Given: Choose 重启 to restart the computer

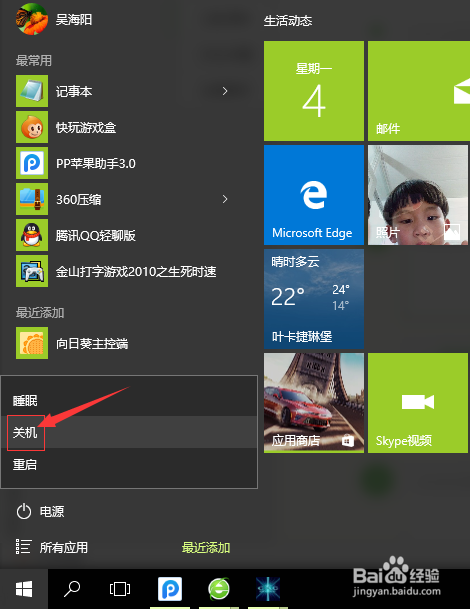Looking at the screenshot, I should pos(129,464).
